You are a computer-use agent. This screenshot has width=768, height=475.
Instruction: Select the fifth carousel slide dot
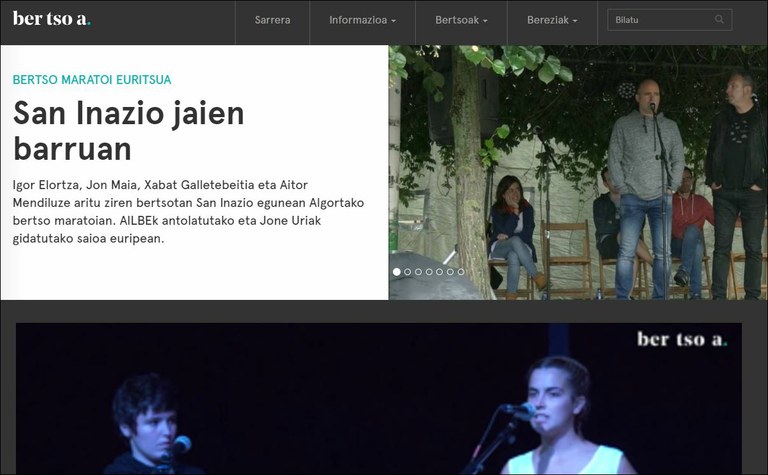point(439,272)
